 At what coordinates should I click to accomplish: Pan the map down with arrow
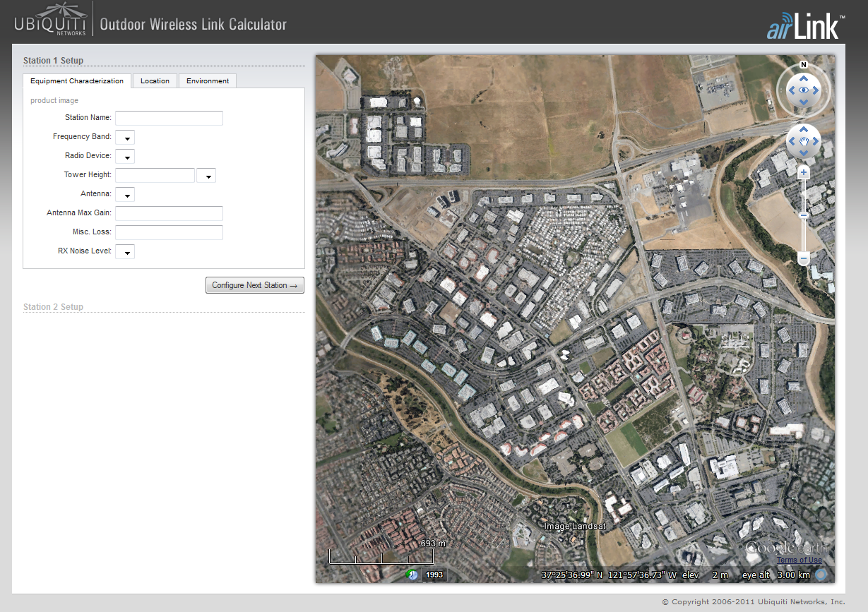click(x=804, y=154)
